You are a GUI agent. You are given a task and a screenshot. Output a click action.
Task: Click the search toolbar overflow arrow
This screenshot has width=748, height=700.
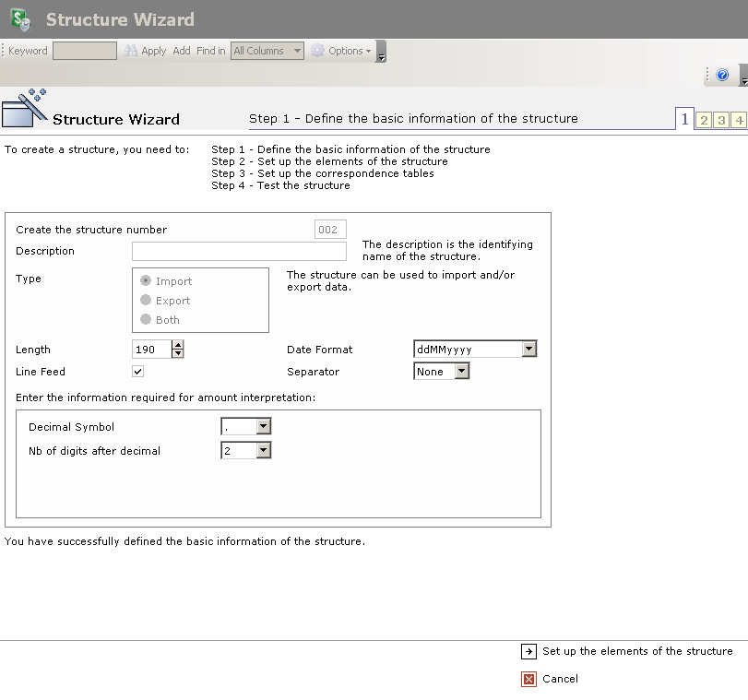click(381, 53)
